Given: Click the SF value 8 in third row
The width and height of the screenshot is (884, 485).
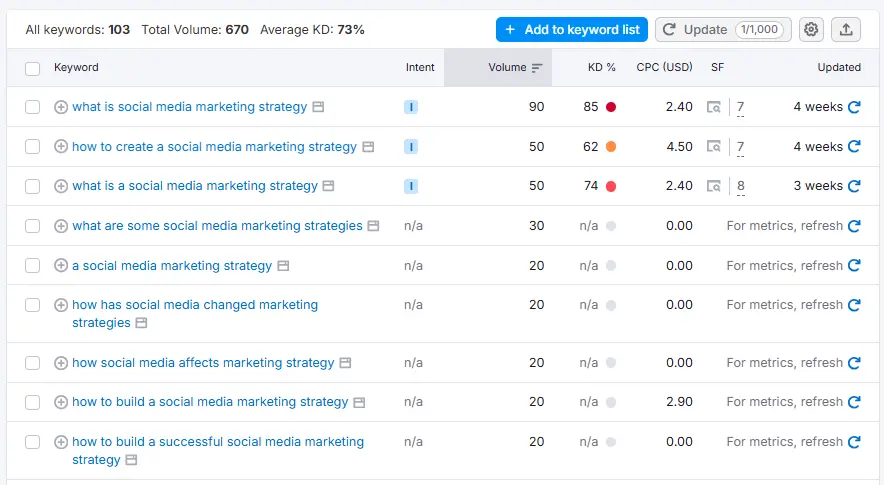Looking at the screenshot, I should click(740, 186).
